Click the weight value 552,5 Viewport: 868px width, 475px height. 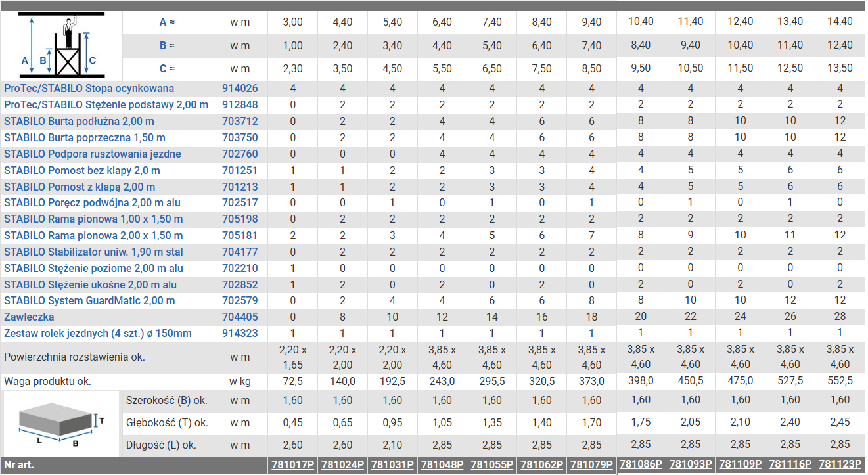(x=840, y=381)
